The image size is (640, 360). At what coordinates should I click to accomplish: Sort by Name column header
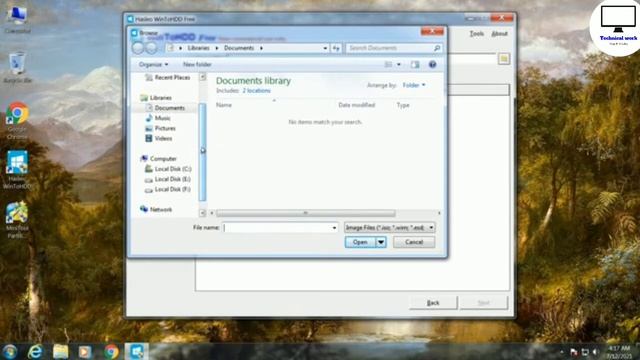click(224, 105)
